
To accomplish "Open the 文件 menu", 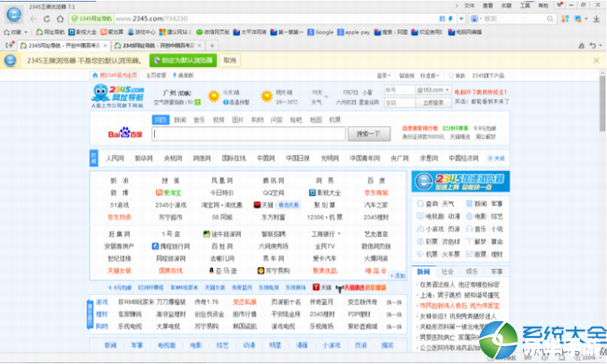I will (x=469, y=6).
